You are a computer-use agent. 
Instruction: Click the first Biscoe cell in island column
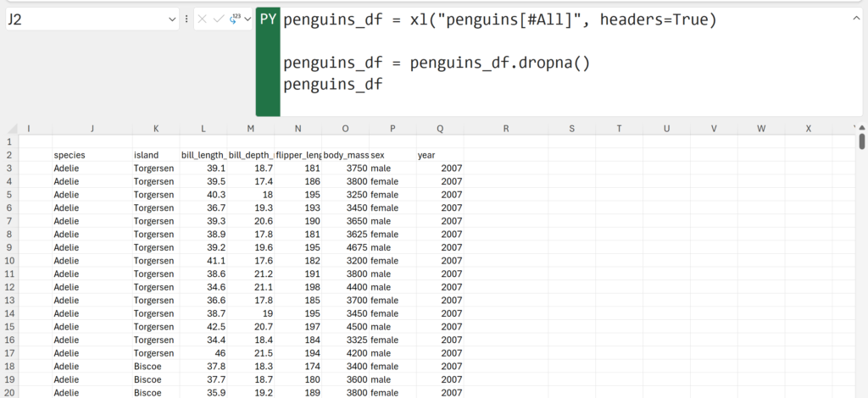pos(147,367)
